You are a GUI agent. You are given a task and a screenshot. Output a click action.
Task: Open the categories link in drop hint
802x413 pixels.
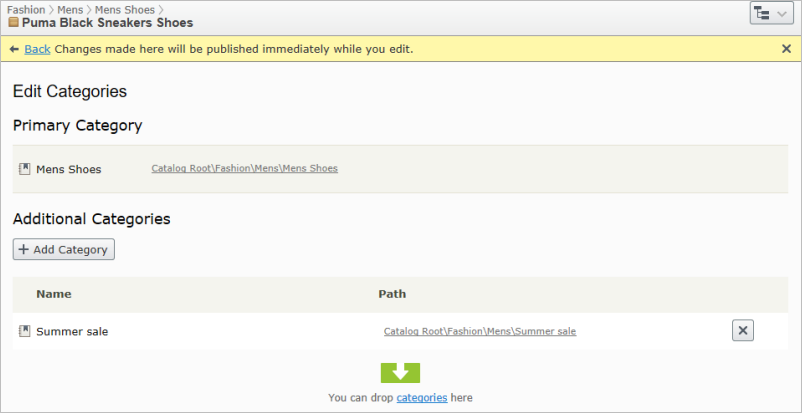pos(421,398)
